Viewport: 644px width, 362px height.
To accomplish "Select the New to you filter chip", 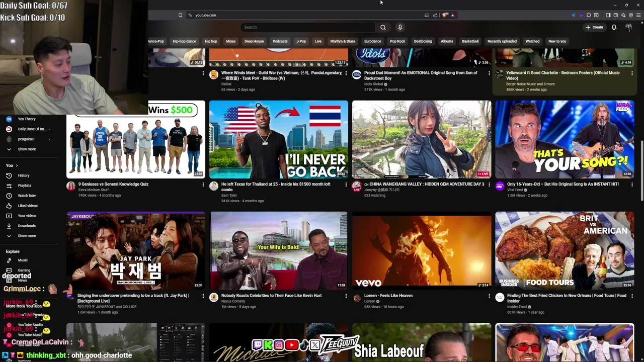I will pyautogui.click(x=557, y=41).
